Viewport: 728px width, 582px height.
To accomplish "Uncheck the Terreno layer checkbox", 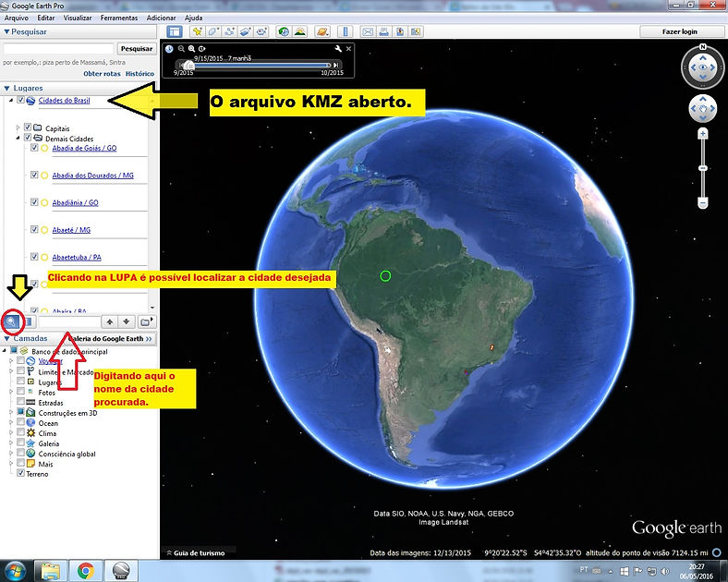I will pos(20,473).
